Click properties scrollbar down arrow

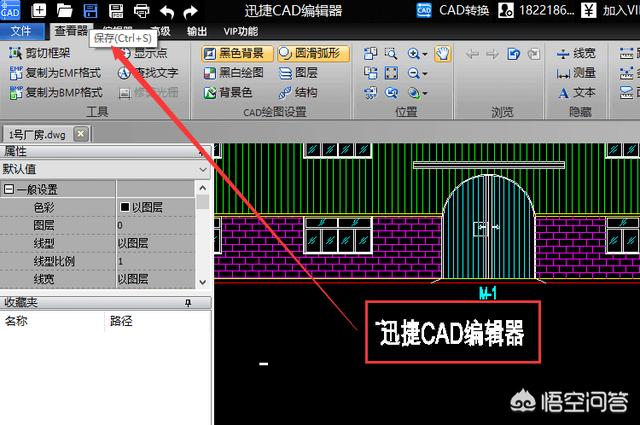pos(203,282)
